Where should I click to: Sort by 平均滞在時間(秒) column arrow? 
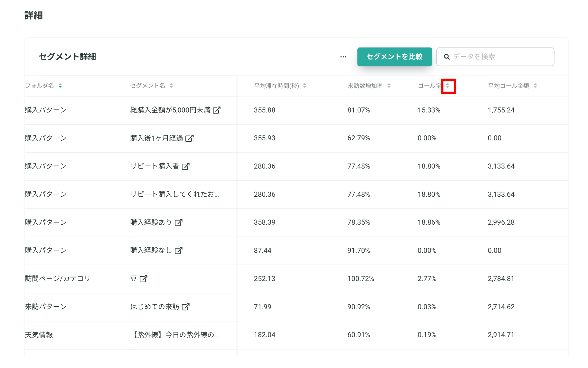305,86
